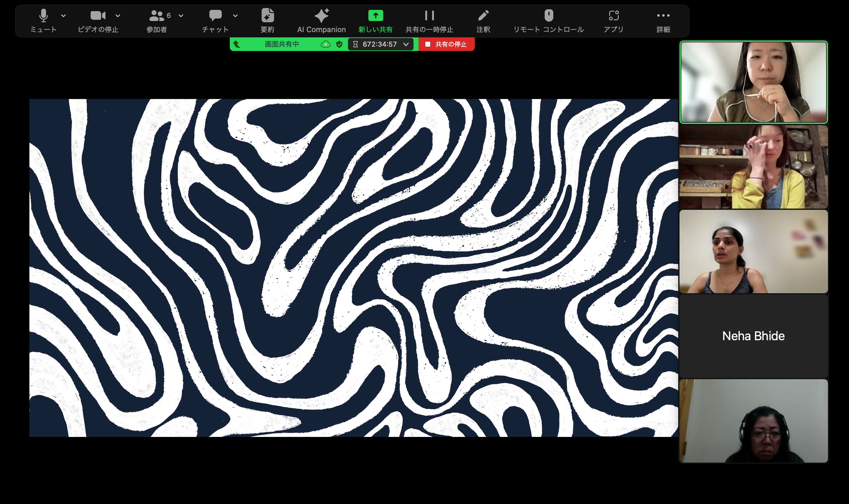849x504 pixels.
Task: Open the participants (参加者) panel
Action: point(157,16)
